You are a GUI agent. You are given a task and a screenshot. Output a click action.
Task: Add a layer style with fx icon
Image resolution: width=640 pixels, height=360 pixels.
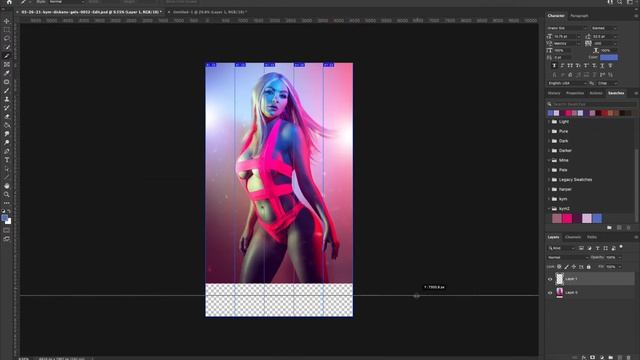(x=584, y=357)
